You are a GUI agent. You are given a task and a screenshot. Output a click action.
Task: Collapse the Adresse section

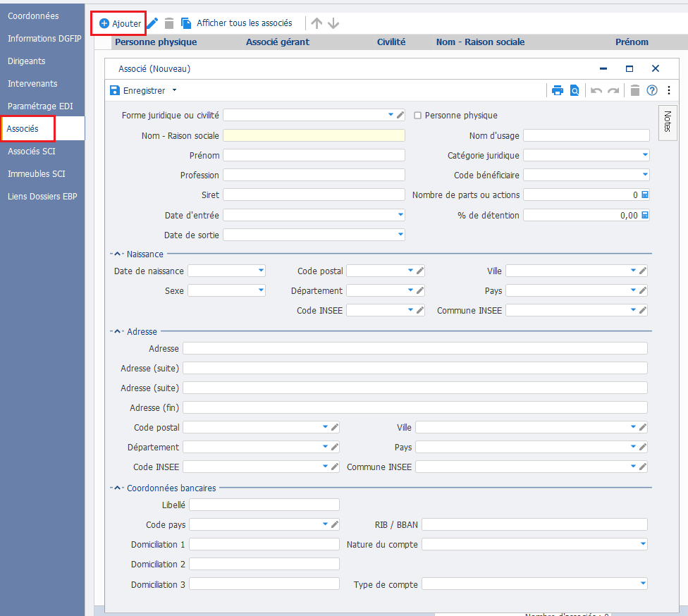tap(117, 332)
